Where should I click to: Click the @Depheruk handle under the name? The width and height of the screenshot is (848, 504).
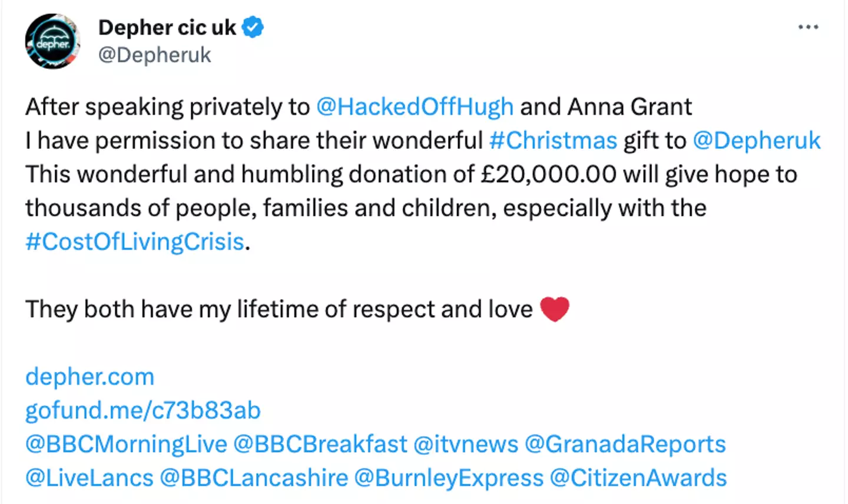155,55
